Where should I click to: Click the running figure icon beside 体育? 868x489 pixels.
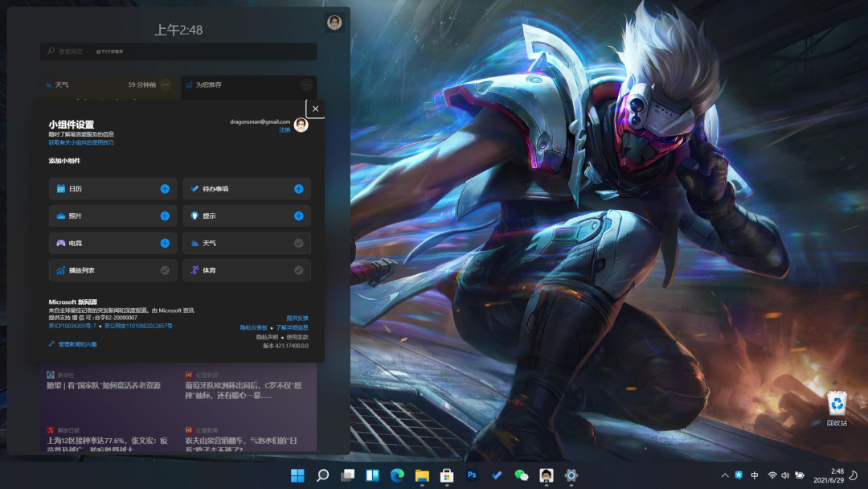(194, 270)
